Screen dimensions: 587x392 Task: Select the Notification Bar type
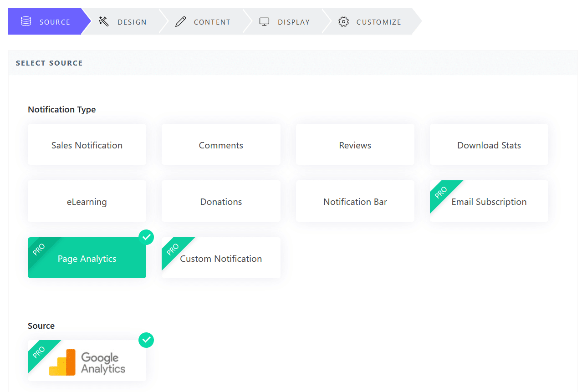(355, 201)
